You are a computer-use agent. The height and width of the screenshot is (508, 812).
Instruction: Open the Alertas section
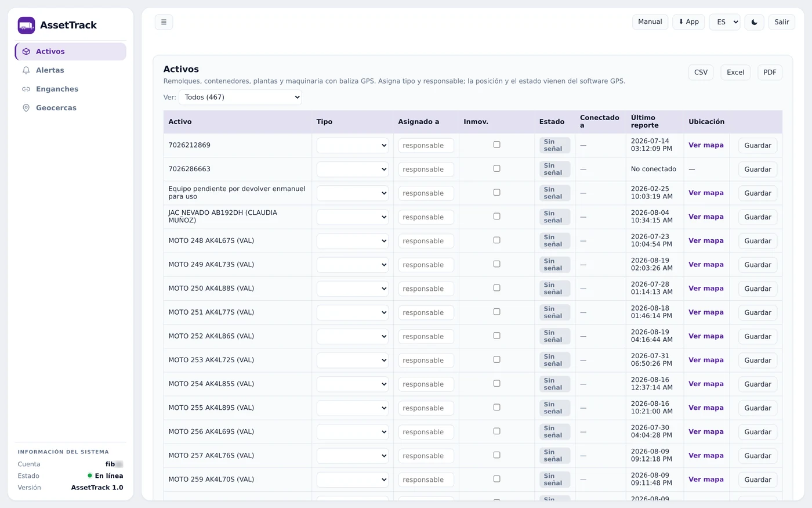click(70, 70)
